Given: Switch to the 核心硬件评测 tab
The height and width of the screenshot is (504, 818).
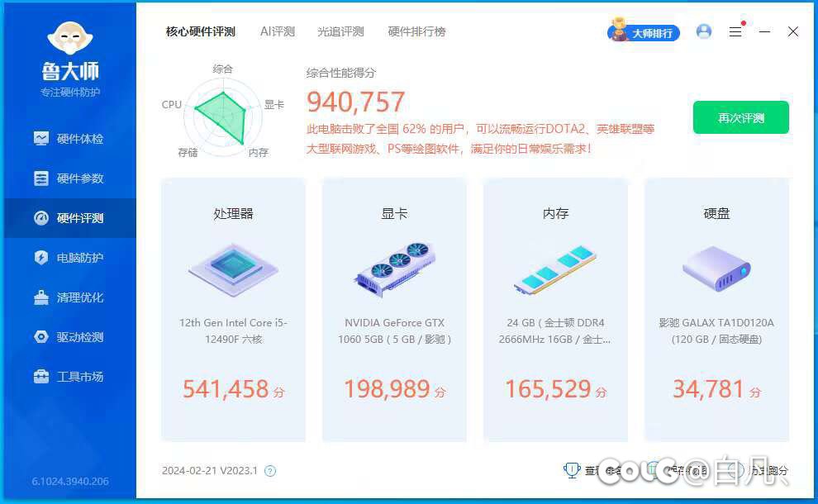Looking at the screenshot, I should (201, 32).
